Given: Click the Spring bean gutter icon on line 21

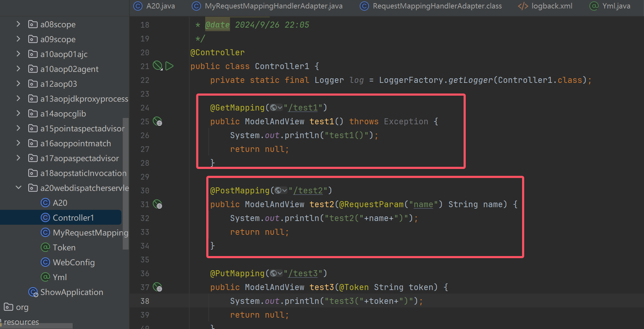Looking at the screenshot, I should pos(157,66).
